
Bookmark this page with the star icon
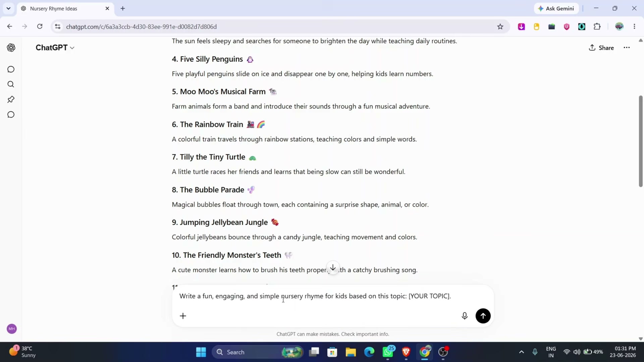(500, 26)
